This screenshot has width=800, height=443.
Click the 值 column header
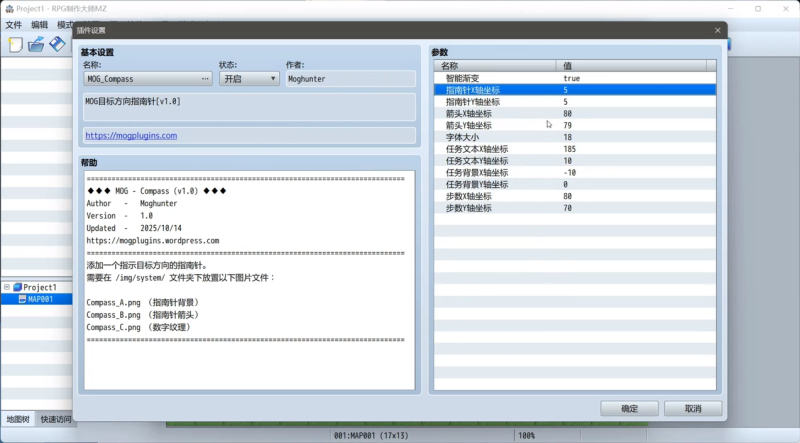pos(632,66)
